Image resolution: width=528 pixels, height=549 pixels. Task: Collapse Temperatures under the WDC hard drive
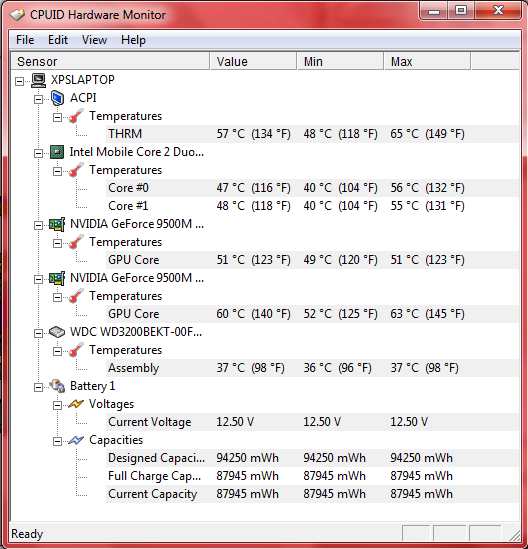point(57,351)
